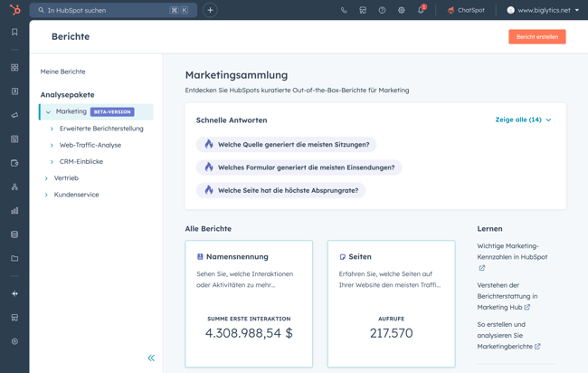Expand the 'Kundenservice' chevron
Image resolution: width=588 pixels, height=373 pixels.
pyautogui.click(x=46, y=195)
